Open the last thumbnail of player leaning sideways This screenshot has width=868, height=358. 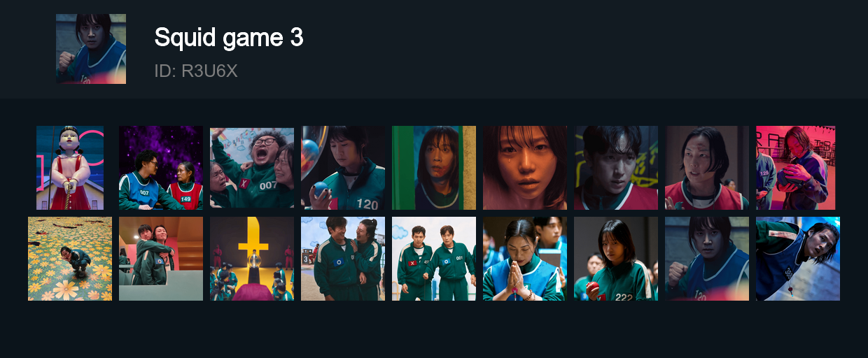(798, 259)
